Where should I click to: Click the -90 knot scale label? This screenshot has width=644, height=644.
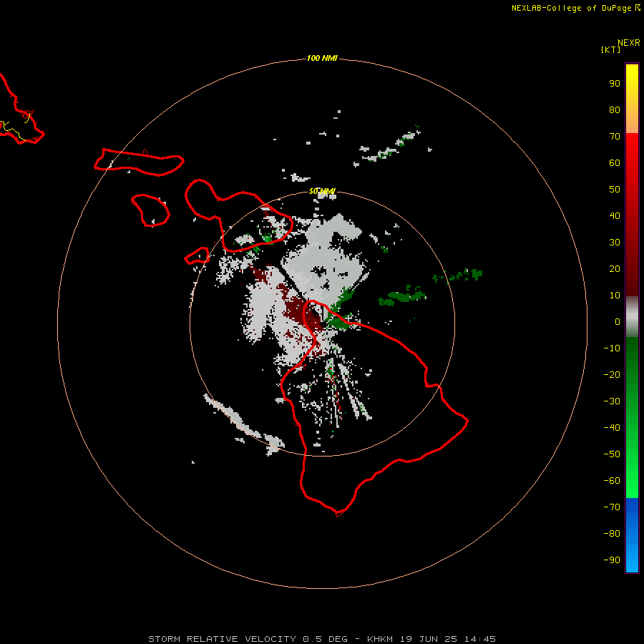coord(612,560)
